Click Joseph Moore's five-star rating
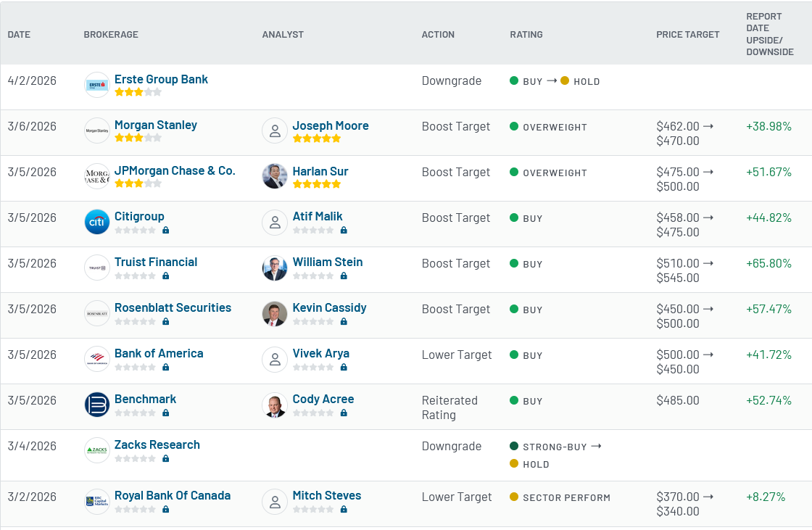 pyautogui.click(x=317, y=138)
